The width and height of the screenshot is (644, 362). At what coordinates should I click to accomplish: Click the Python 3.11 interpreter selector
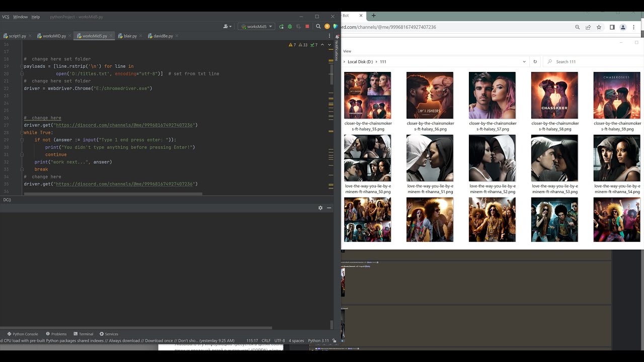click(318, 341)
